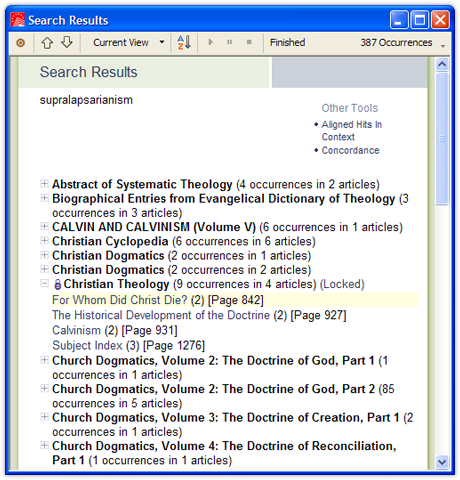Expand Christian Dogmatics with 1 articles

[44, 255]
